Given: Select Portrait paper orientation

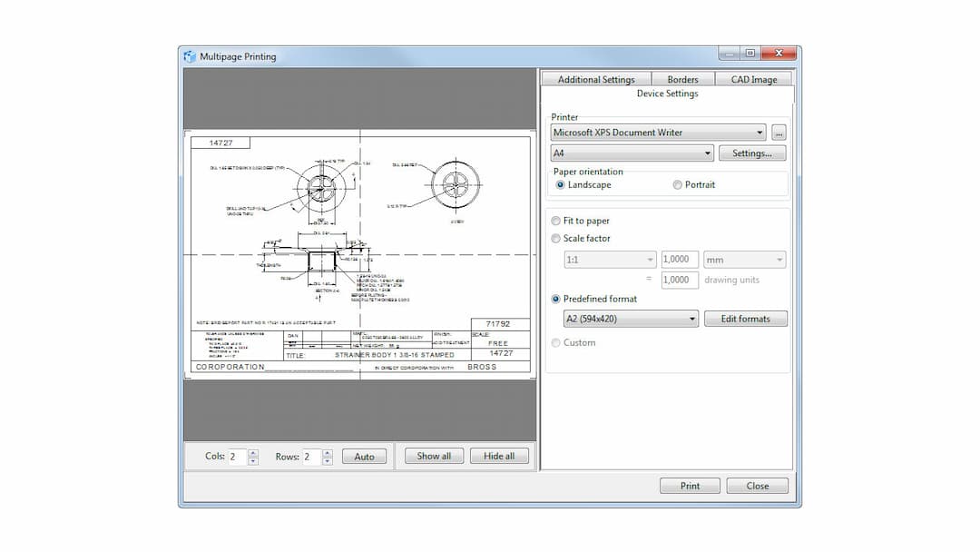Looking at the screenshot, I should [677, 184].
